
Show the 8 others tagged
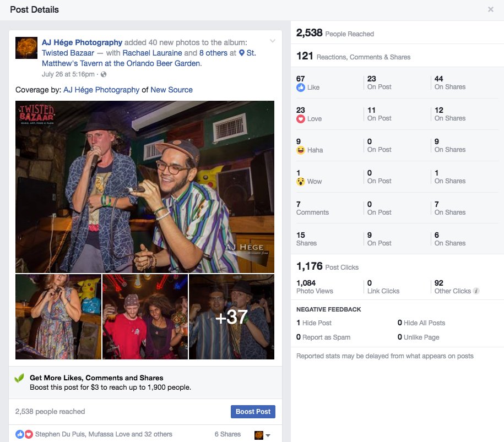click(213, 53)
